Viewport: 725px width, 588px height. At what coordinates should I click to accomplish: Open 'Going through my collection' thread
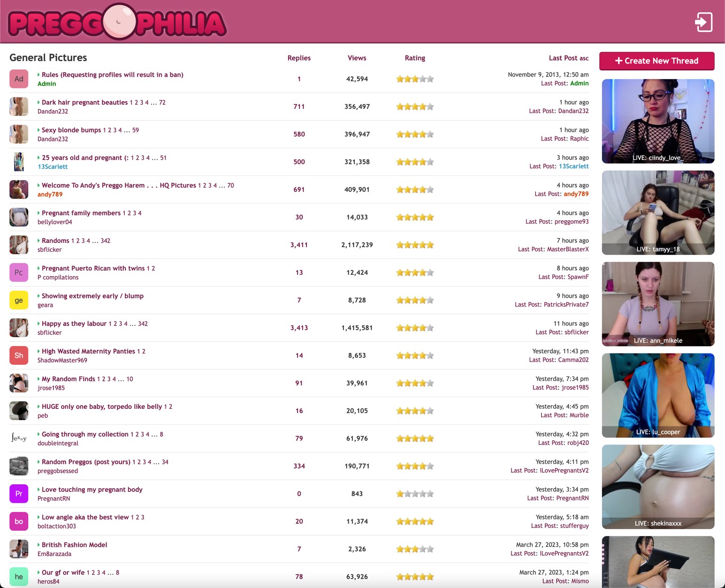pos(85,434)
